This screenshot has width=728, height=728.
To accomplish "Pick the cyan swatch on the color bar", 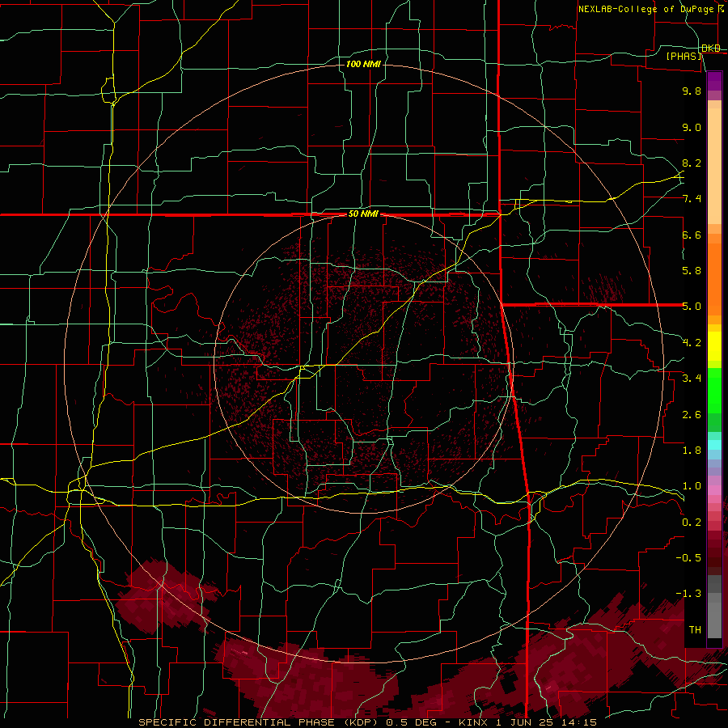I will click(x=714, y=445).
